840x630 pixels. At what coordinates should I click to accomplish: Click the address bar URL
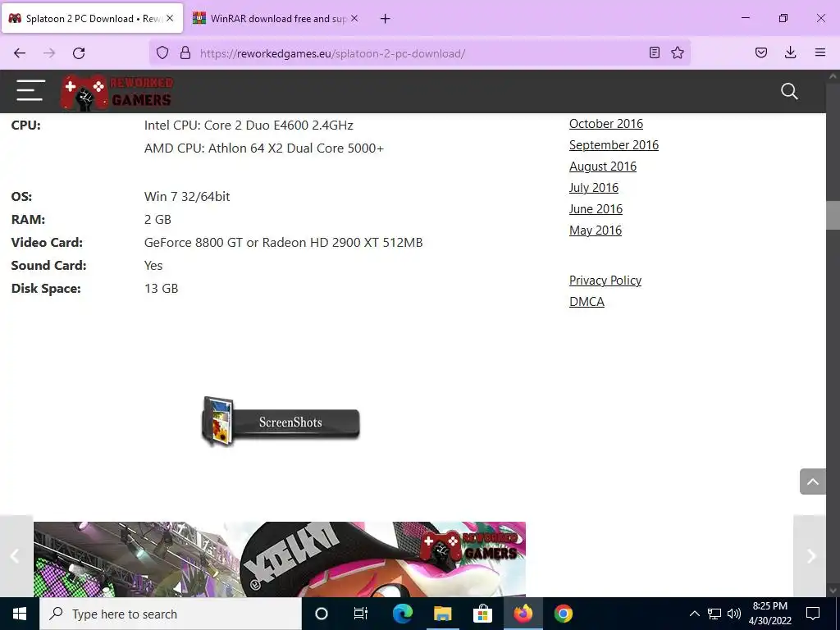[332, 53]
